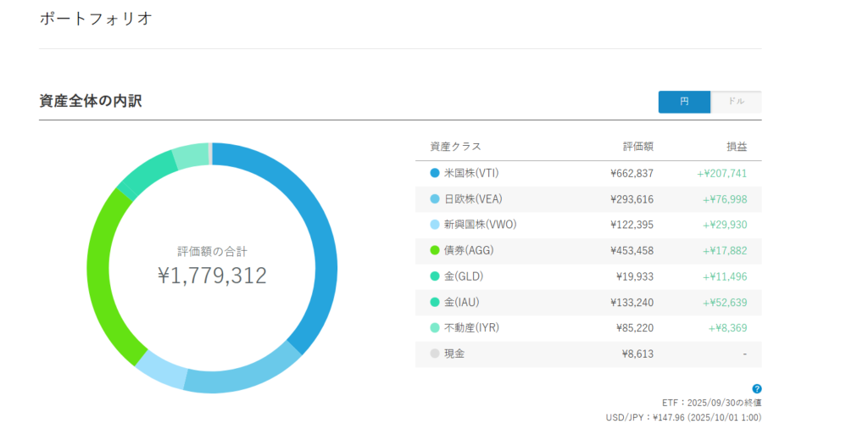Click the ポートフォリオ page heading
Viewport: 868px width, 446px height.
(96, 18)
